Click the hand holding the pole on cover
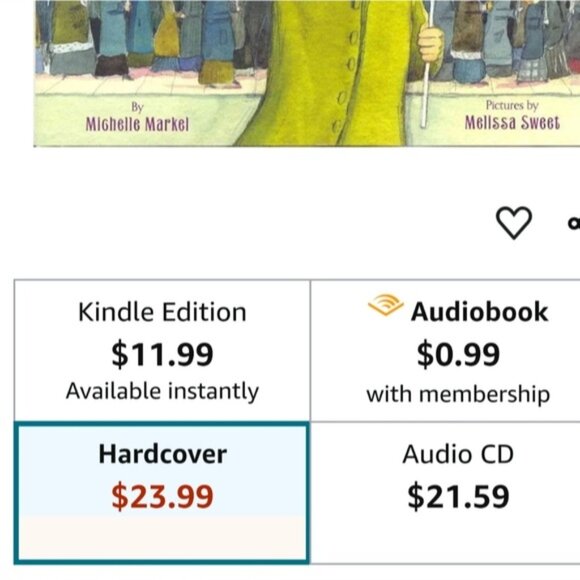This screenshot has width=580, height=580. (x=431, y=44)
